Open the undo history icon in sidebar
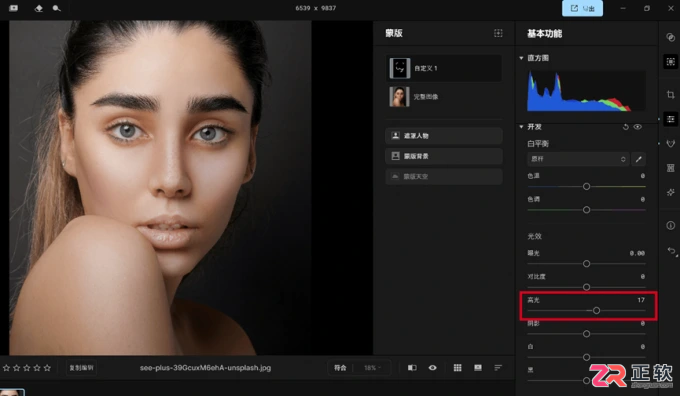The image size is (680, 396). (671, 251)
